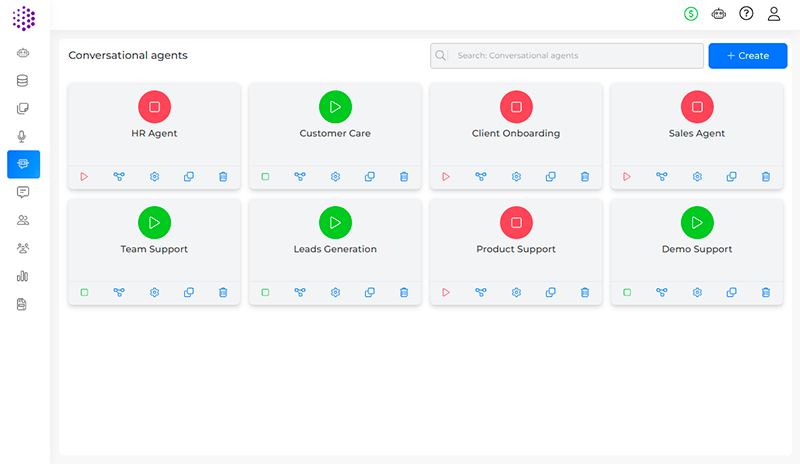
Task: Open the help question mark icon
Action: pos(746,14)
